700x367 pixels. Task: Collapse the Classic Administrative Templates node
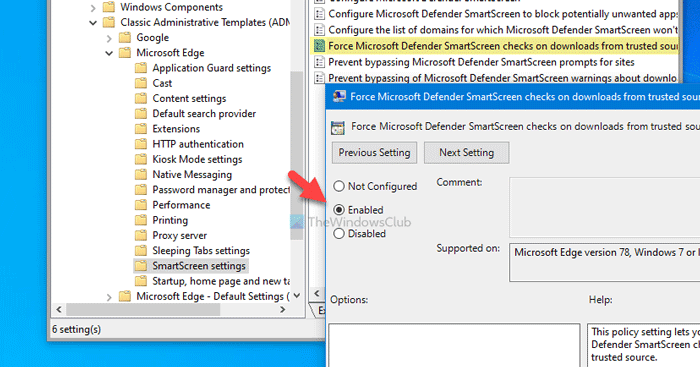pyautogui.click(x=93, y=22)
